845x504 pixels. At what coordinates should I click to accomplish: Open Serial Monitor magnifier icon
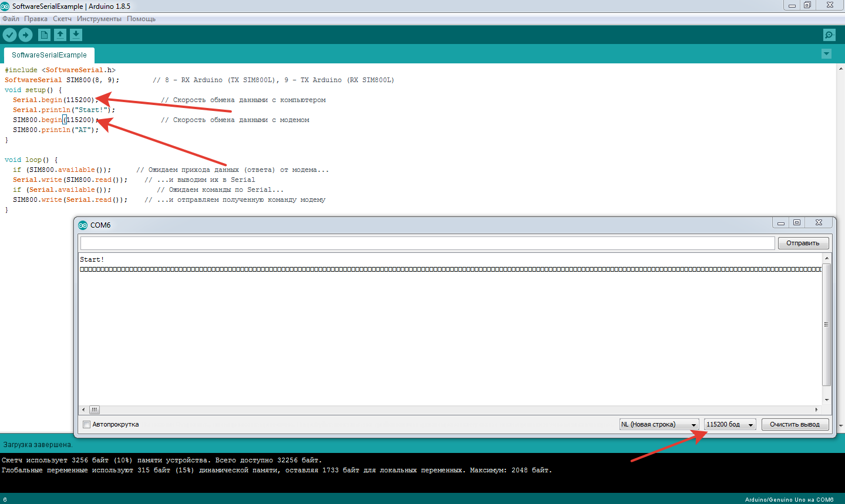tap(829, 35)
